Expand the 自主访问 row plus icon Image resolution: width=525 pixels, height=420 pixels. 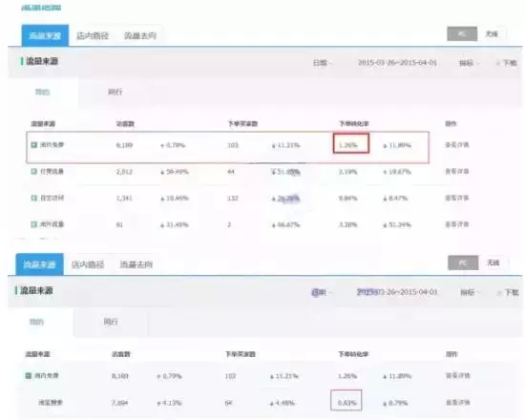33,198
